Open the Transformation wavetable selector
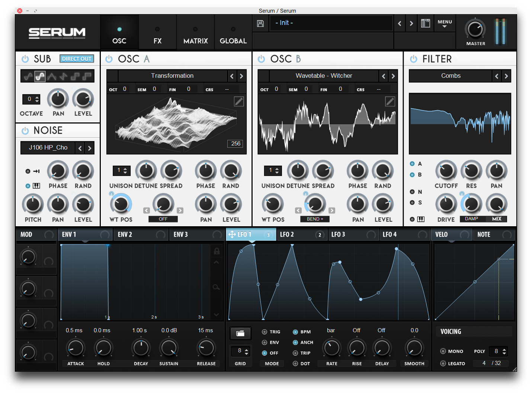Viewport: 532px width, 394px height. pos(172,76)
